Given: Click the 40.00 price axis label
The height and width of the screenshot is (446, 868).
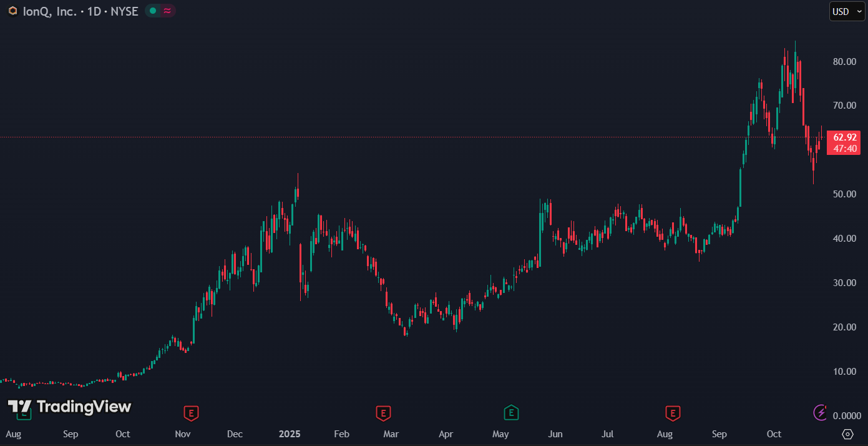Looking at the screenshot, I should 845,239.
